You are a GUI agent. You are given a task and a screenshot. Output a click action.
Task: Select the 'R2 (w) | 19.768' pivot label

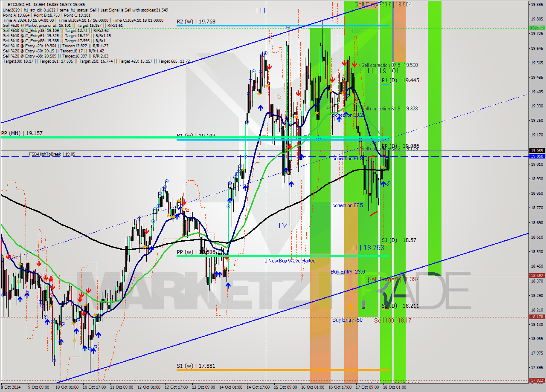click(196, 21)
